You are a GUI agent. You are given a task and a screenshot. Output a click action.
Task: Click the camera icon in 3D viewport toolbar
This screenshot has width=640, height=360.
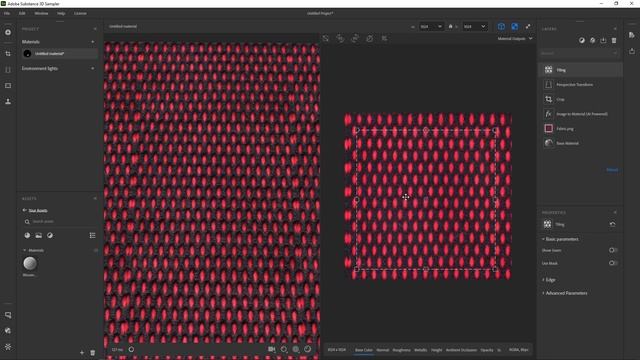tap(271, 349)
